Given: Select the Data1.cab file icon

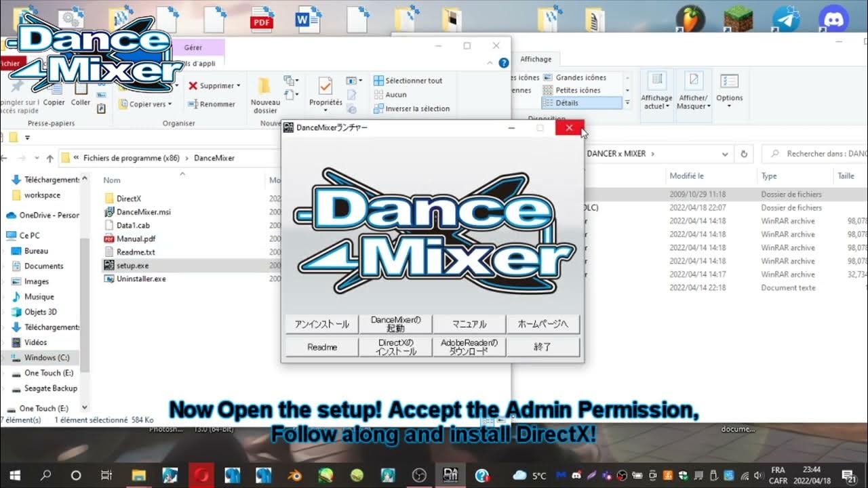Looking at the screenshot, I should [x=109, y=225].
